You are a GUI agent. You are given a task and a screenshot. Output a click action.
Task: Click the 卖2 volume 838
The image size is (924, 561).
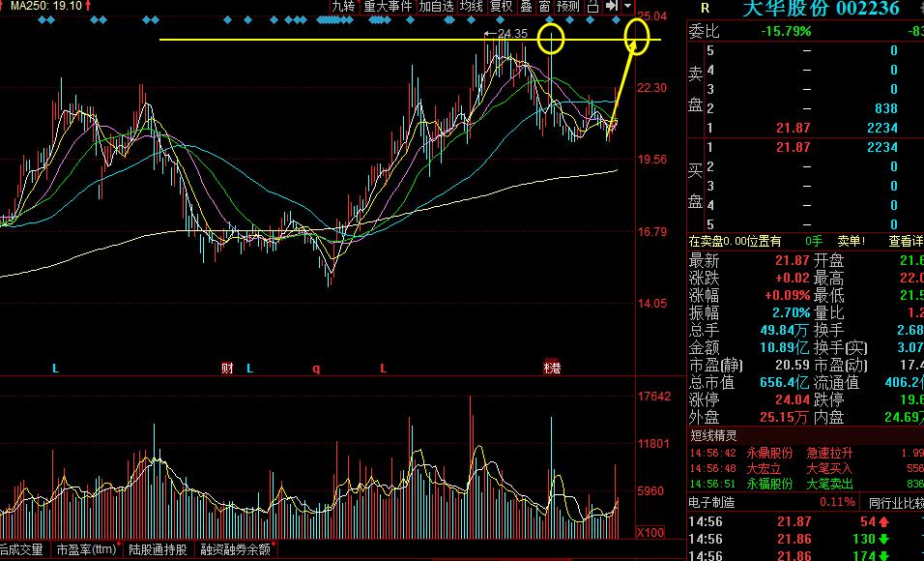886,108
